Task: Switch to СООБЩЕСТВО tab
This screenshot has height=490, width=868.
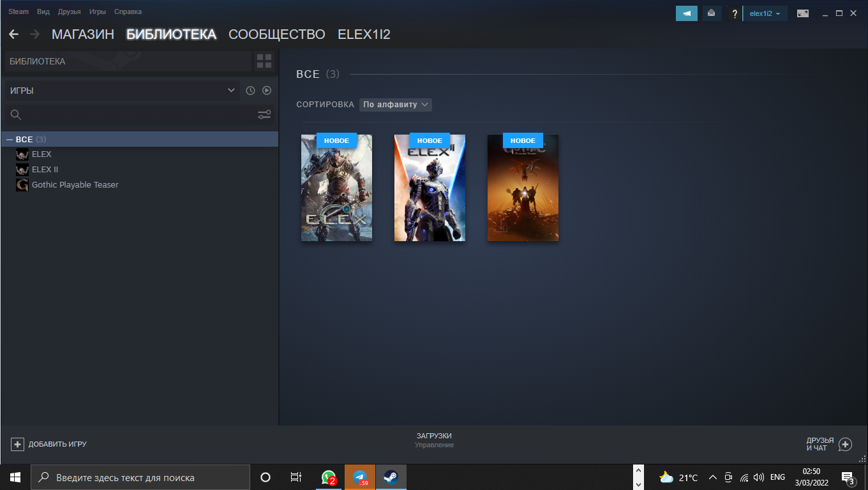Action: 277,34
